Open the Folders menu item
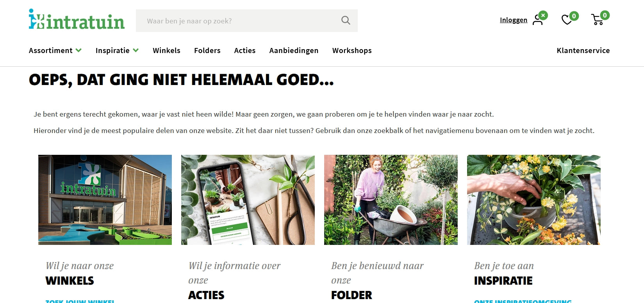Screen dimensions: 644x303 tap(207, 50)
